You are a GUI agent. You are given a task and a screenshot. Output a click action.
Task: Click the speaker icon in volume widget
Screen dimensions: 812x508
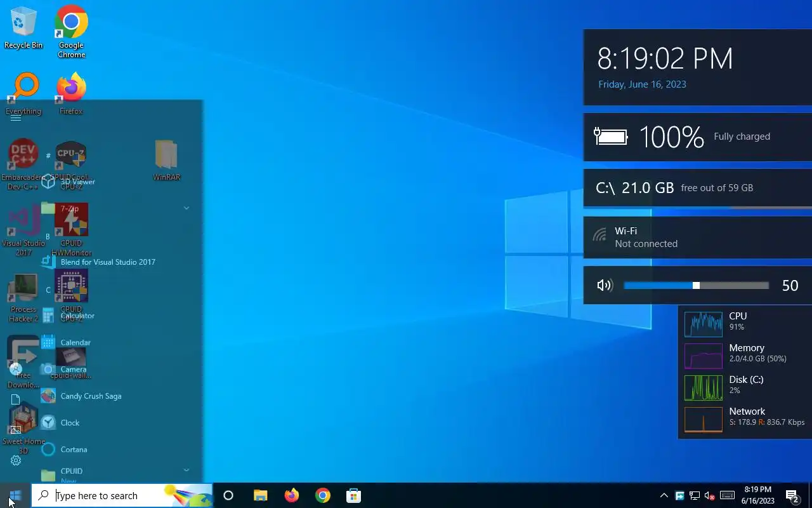click(x=605, y=285)
